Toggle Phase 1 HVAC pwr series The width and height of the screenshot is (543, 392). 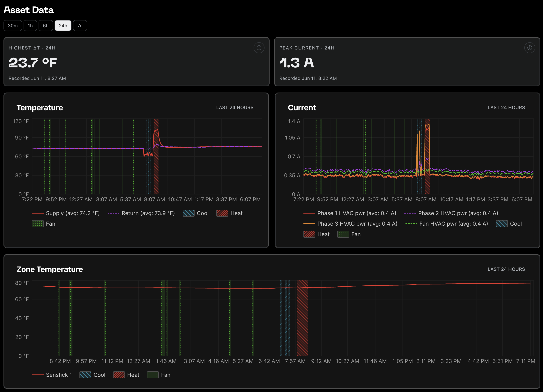[x=350, y=213]
